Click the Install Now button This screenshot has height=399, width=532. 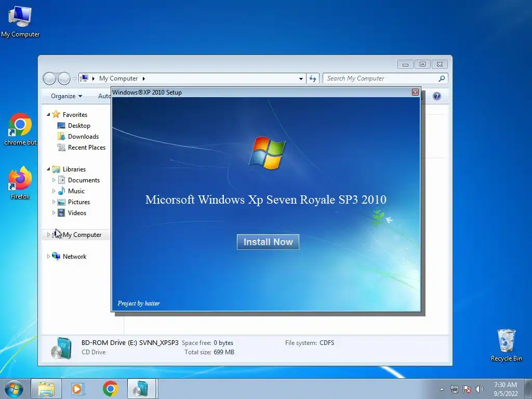[x=268, y=242]
